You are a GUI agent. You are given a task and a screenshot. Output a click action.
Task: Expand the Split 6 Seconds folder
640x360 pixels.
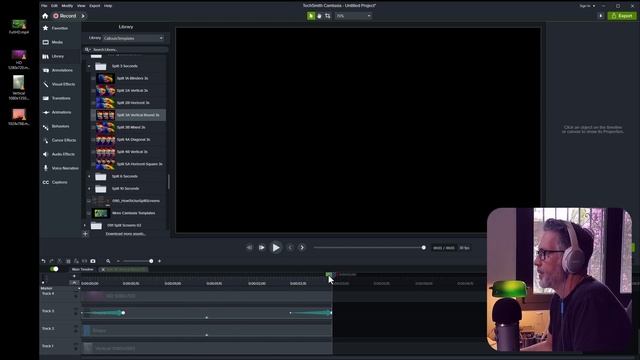coord(89,176)
